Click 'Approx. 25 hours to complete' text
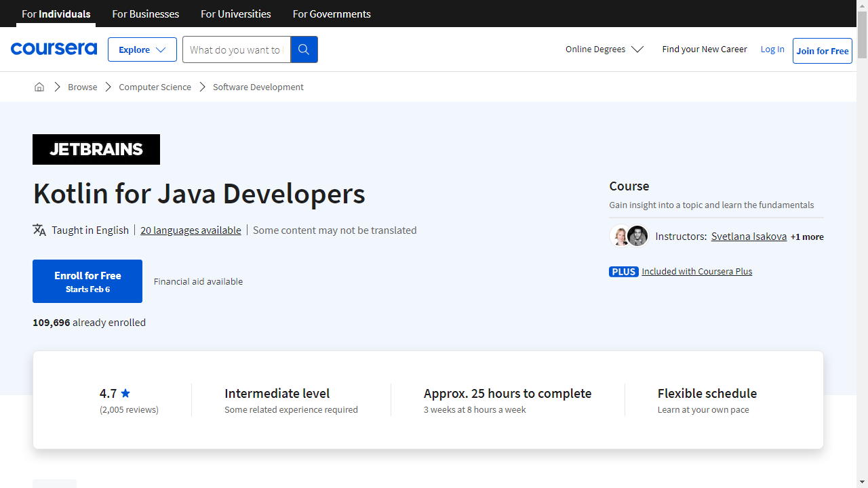Screen dimensions: 868x488 (507, 393)
